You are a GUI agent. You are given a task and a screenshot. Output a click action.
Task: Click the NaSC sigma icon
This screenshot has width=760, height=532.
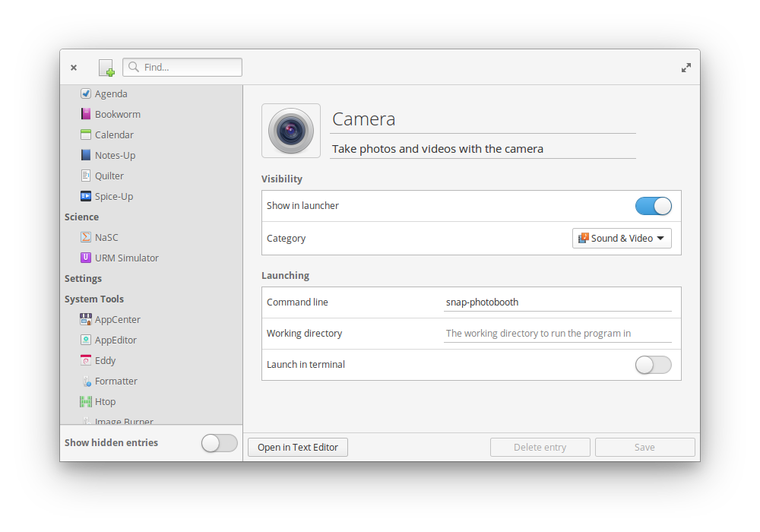pyautogui.click(x=86, y=237)
